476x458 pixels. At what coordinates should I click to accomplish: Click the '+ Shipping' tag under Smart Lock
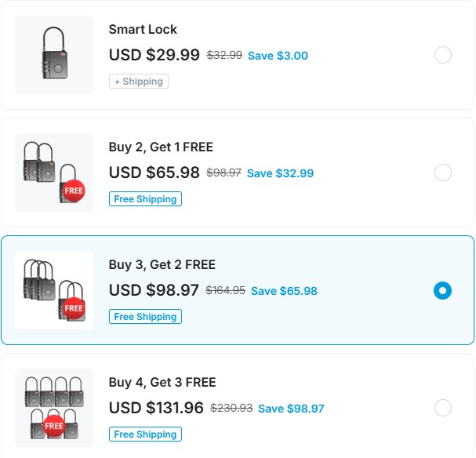(x=139, y=82)
